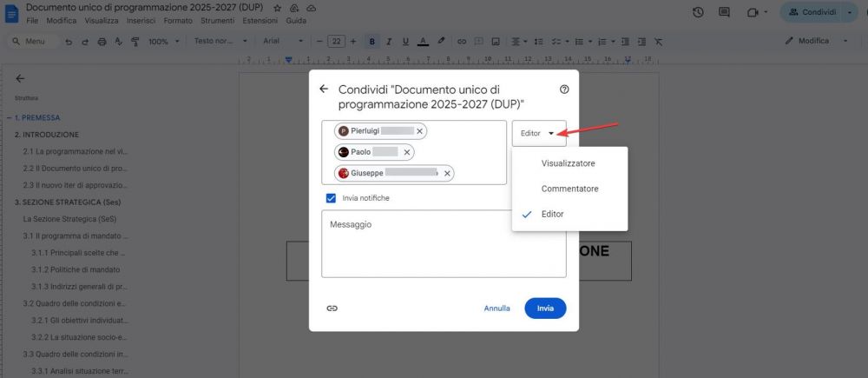Click the insert link icon
Image resolution: width=868 pixels, height=378 pixels.
[461, 42]
